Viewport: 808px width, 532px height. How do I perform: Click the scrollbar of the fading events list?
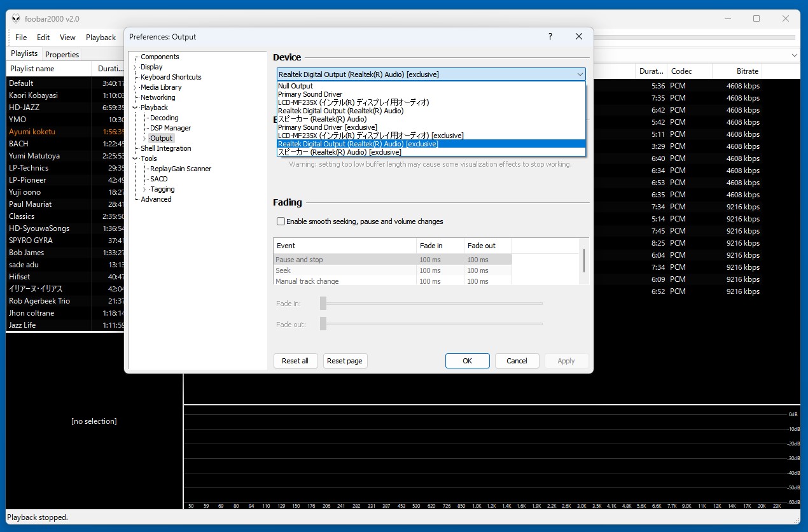coord(583,261)
